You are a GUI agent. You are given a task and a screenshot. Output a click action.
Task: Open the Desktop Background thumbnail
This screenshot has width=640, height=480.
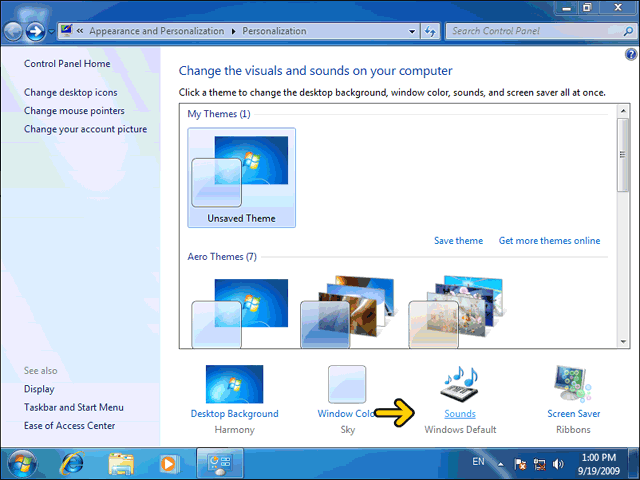point(234,384)
